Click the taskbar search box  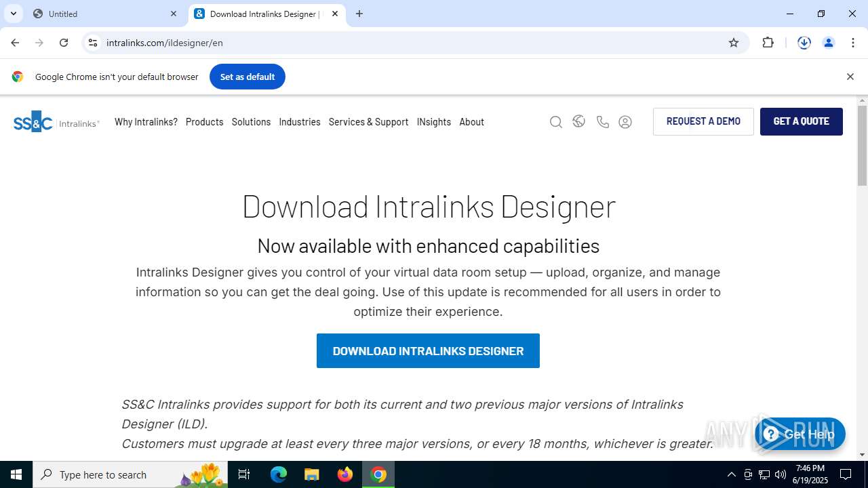click(130, 474)
